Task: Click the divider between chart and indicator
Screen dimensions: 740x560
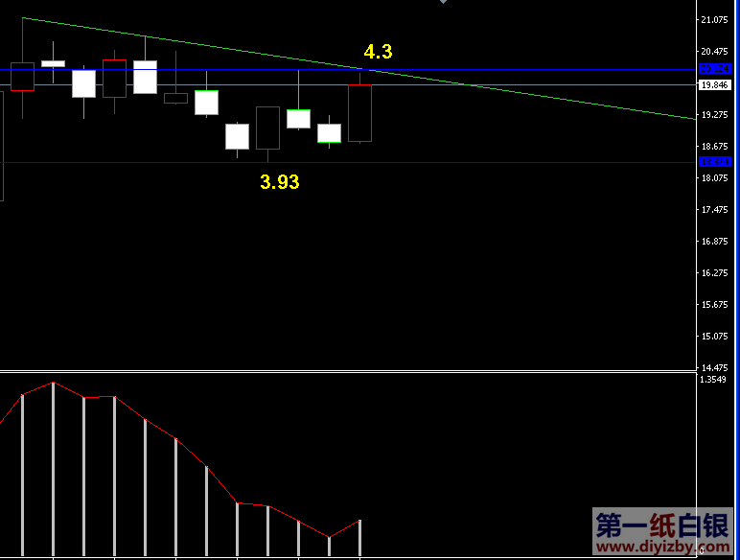Action: [345, 371]
